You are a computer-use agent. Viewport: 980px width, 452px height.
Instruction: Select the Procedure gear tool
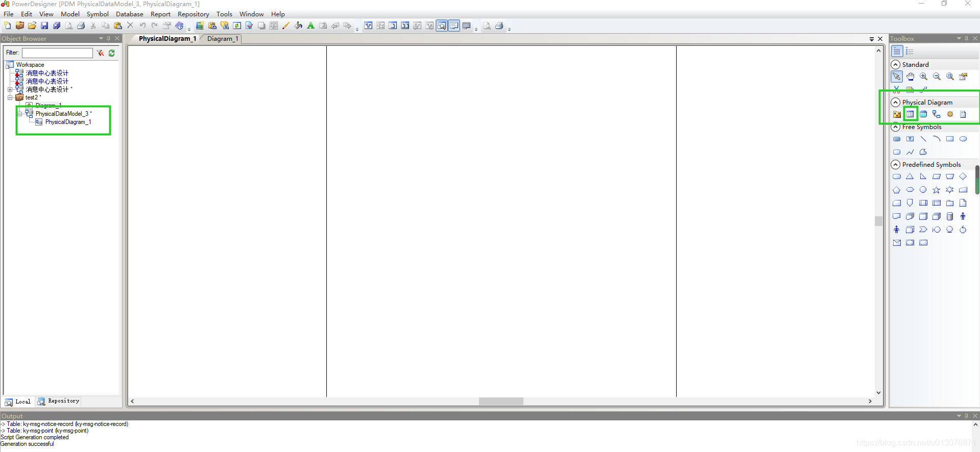point(950,114)
